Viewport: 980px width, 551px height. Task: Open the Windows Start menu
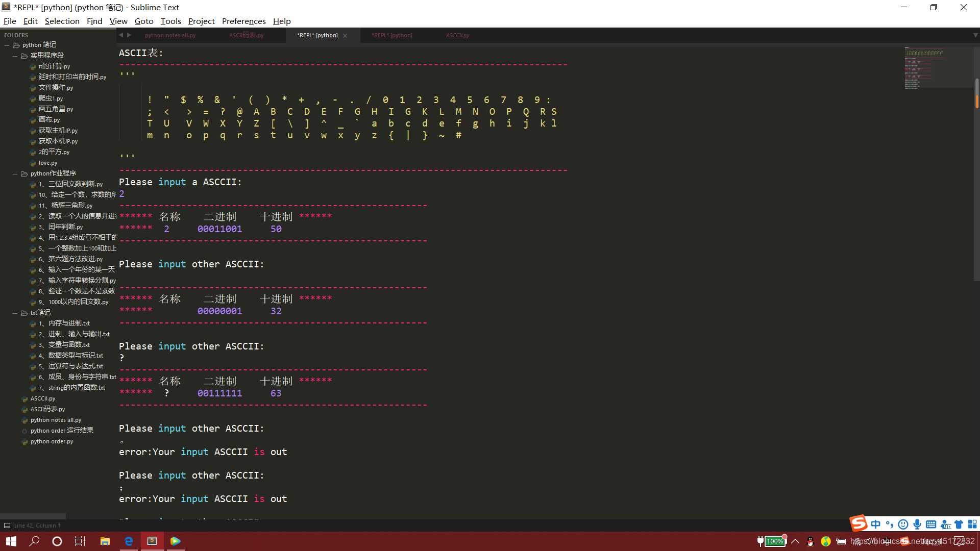click(11, 541)
